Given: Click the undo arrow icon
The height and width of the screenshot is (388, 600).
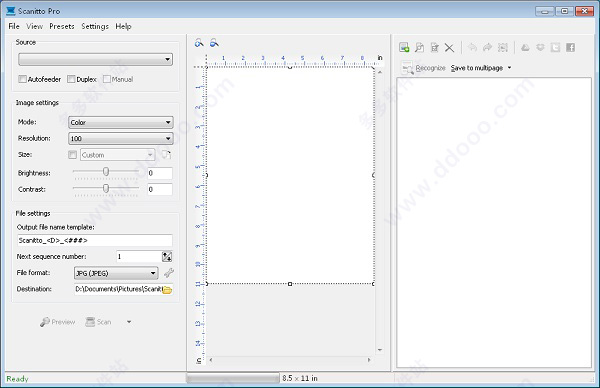Looking at the screenshot, I should (472, 47).
